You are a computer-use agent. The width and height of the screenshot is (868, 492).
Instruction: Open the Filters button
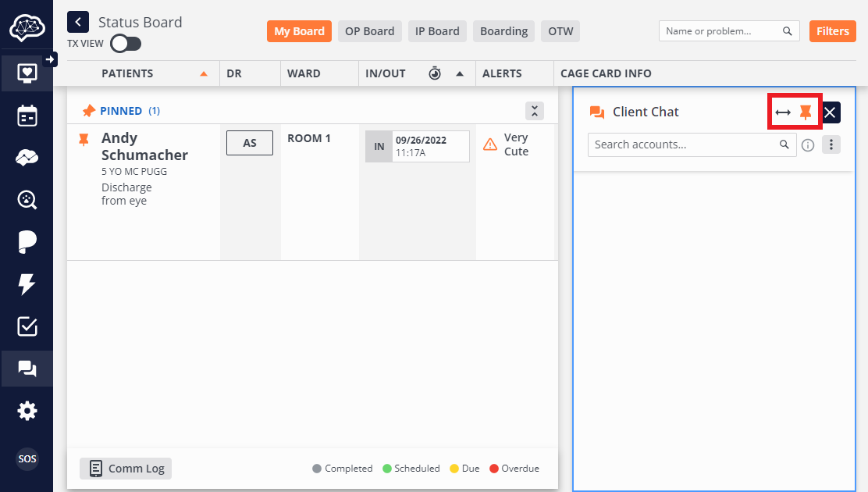point(833,31)
